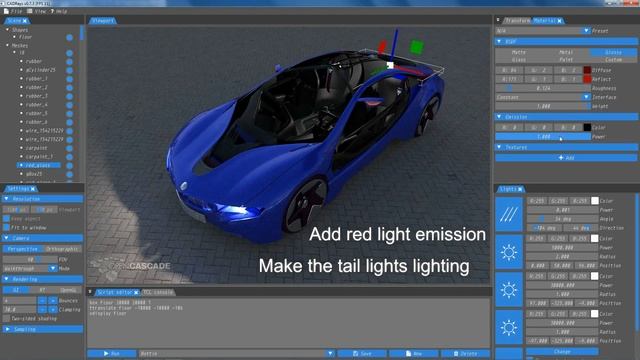Toggle visibility of selected red_glass mesh
Viewport: 640px width, 360px height.
click(69, 166)
